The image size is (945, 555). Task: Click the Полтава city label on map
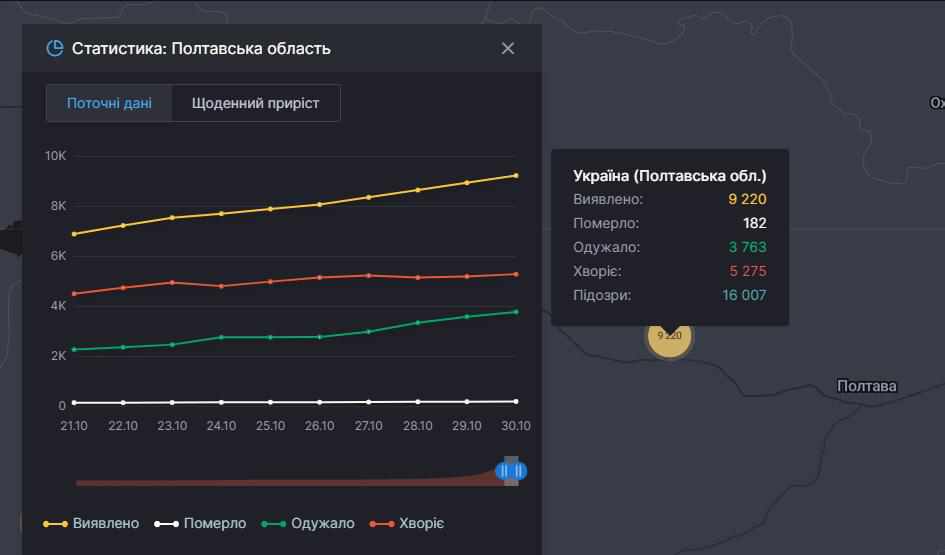[x=866, y=386]
